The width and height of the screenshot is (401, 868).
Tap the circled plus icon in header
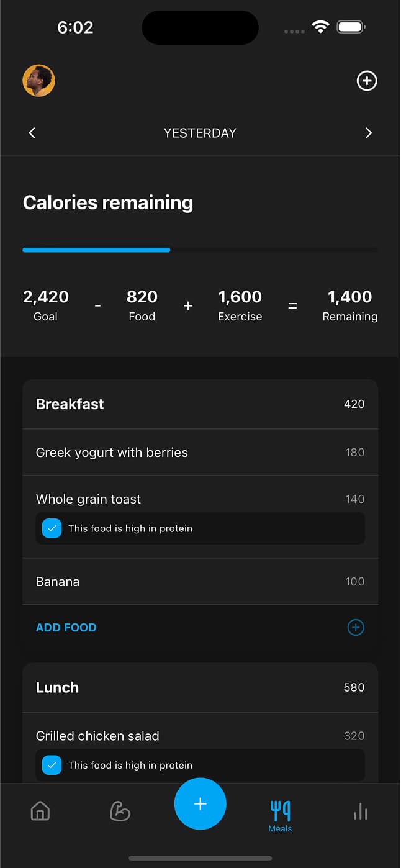point(367,81)
